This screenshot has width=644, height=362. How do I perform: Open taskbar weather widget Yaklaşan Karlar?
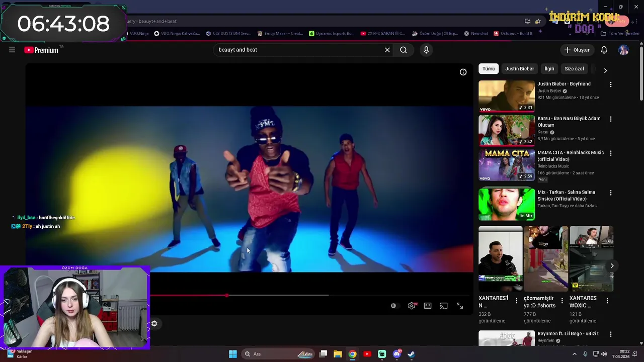[20, 354]
